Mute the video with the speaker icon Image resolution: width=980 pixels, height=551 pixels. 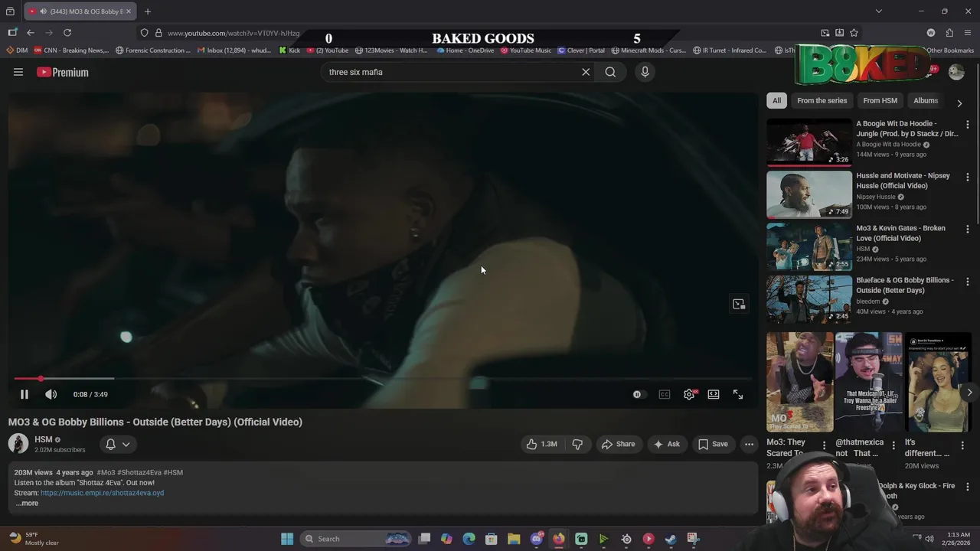click(51, 394)
